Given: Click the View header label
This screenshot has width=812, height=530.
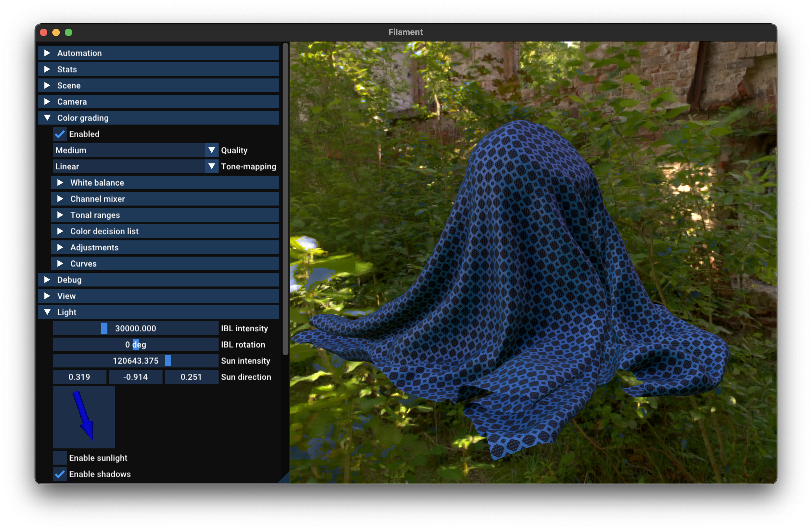Looking at the screenshot, I should (67, 296).
